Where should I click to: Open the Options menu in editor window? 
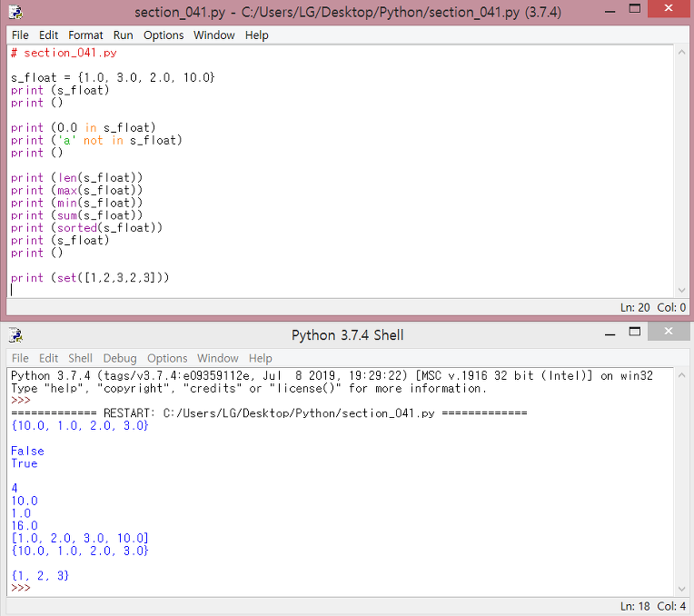(164, 35)
